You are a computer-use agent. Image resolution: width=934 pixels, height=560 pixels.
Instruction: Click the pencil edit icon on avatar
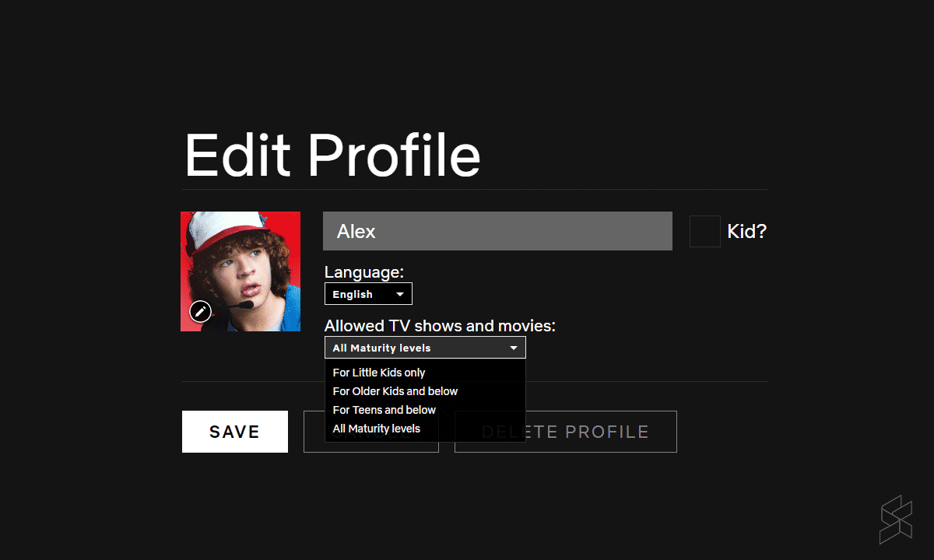click(x=200, y=312)
